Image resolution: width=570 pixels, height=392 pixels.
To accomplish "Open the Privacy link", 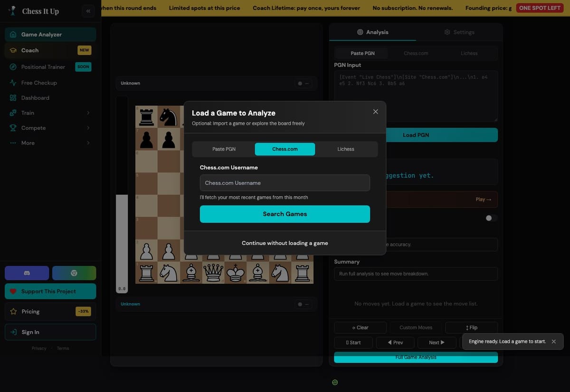I will tap(39, 348).
